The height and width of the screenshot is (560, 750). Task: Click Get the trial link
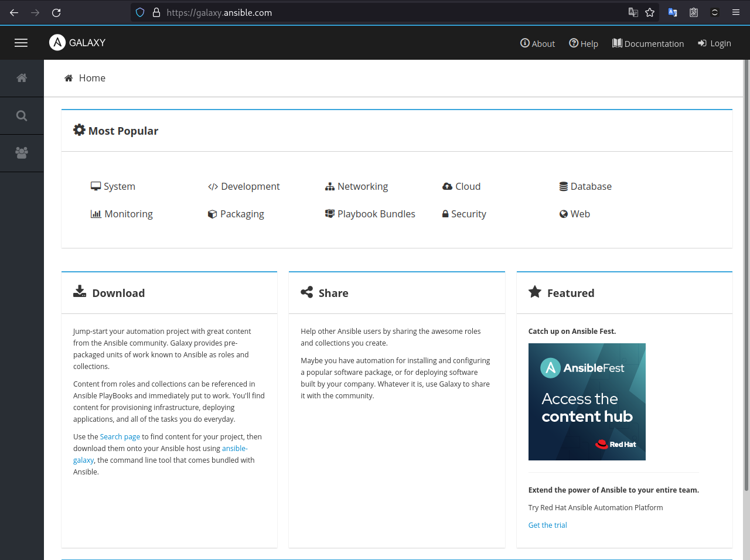tap(547, 525)
